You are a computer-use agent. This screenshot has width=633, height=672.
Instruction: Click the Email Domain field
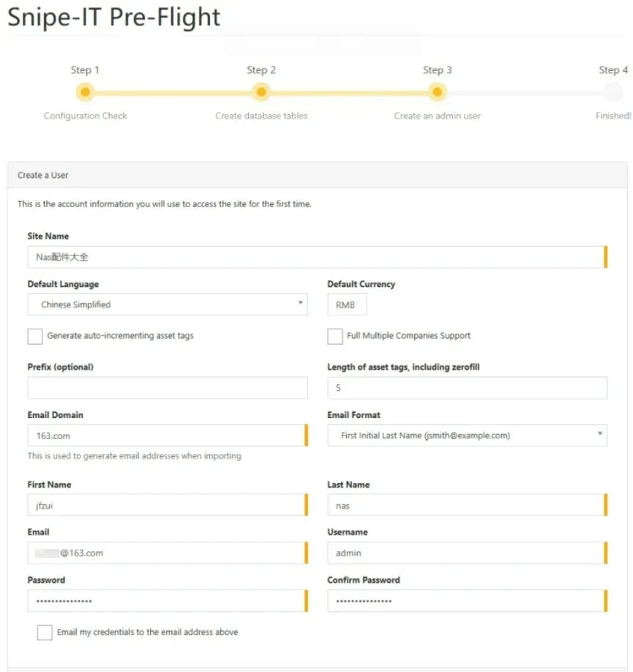click(x=166, y=436)
